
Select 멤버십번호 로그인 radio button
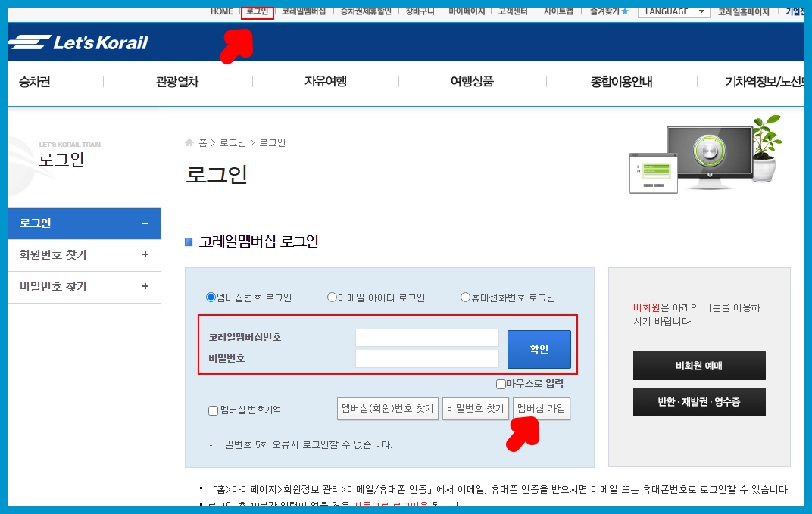tap(211, 297)
